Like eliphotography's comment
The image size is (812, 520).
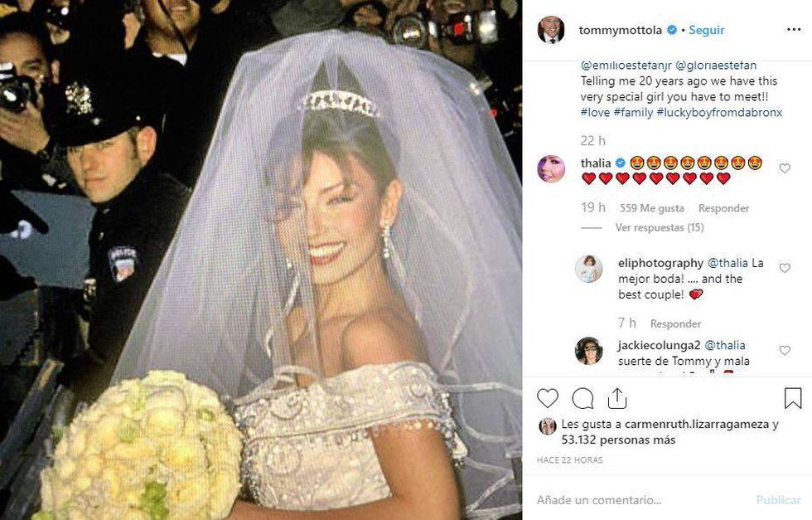(x=785, y=268)
